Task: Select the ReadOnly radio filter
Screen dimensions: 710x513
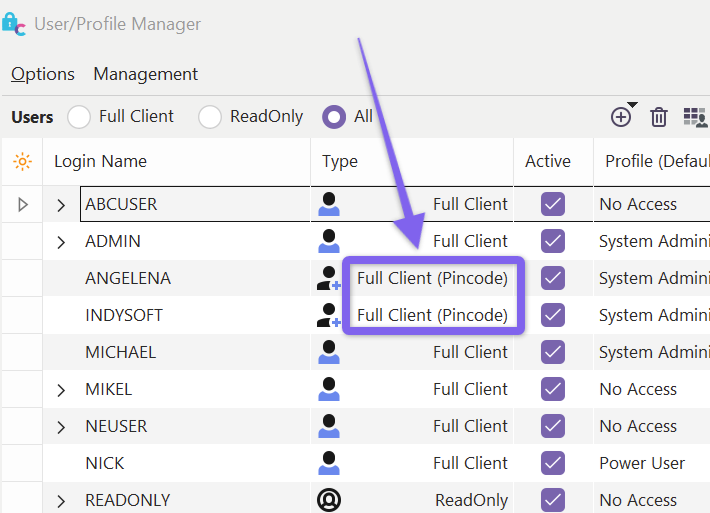Action: click(210, 117)
